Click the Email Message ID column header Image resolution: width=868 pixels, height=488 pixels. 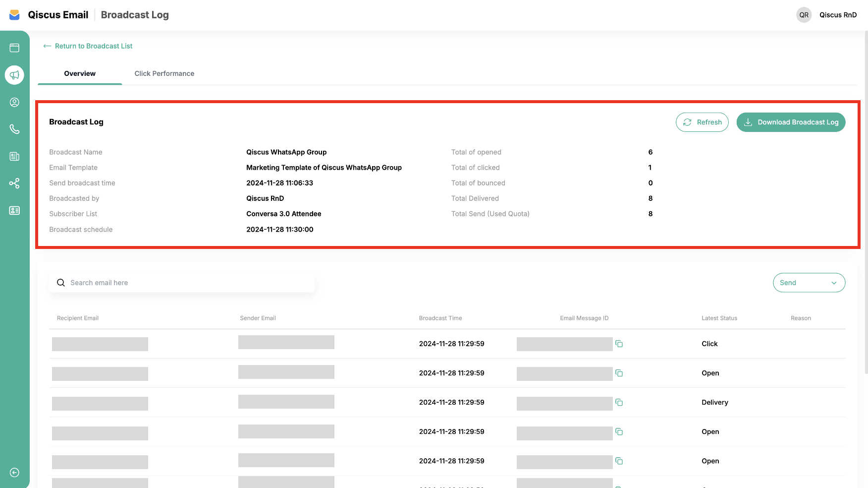[584, 318]
